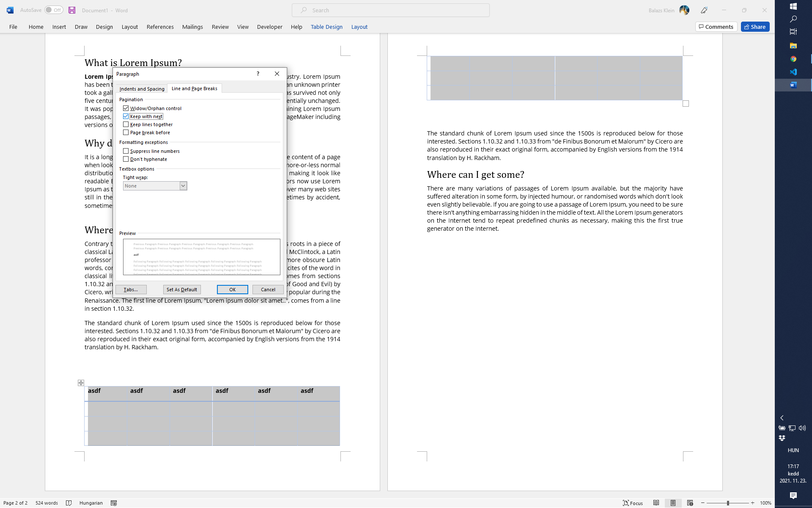
Task: Open the Tight wrap dropdown
Action: 183,185
